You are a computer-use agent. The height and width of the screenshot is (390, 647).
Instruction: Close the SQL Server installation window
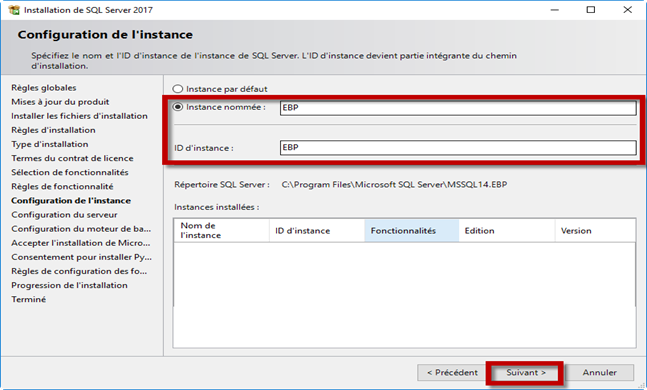click(627, 9)
